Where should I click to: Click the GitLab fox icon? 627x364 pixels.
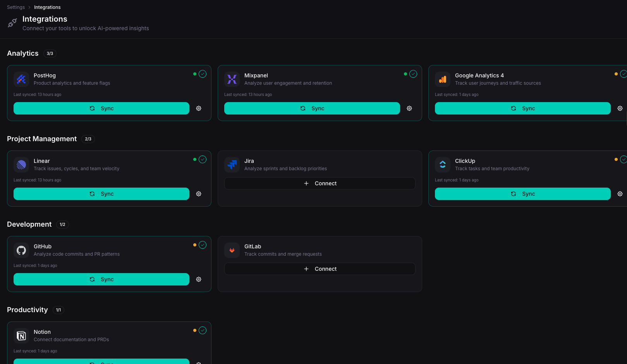tap(232, 250)
